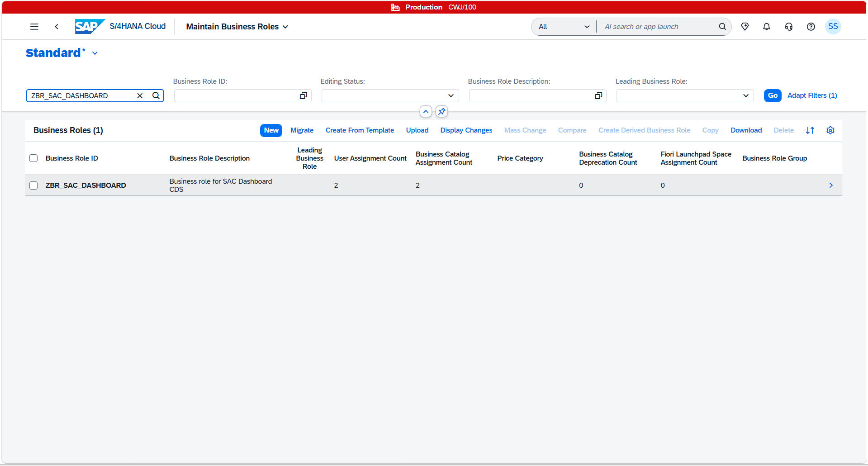Screen dimensions: 868x466
Task: Click the User Assignment Count column header
Action: [x=370, y=158]
